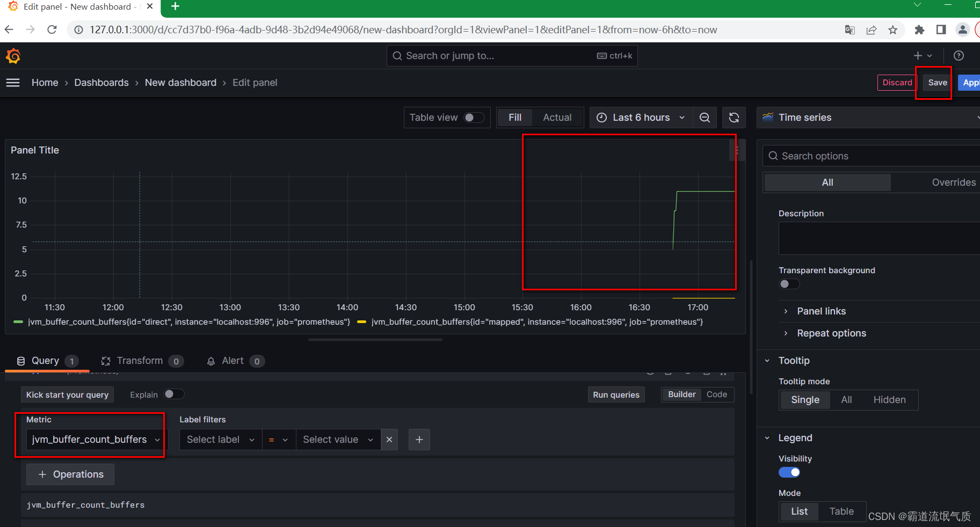Add a label filter with plus icon

tap(419, 440)
